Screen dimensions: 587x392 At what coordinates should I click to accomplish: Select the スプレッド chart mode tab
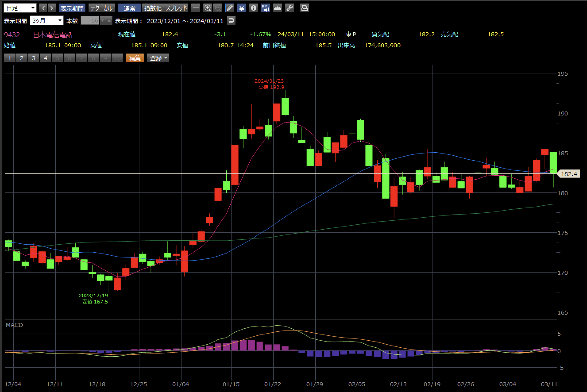(x=176, y=8)
